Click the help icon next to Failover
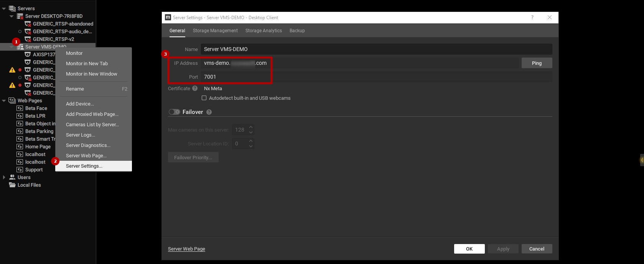This screenshot has width=644, height=264. pyautogui.click(x=209, y=112)
